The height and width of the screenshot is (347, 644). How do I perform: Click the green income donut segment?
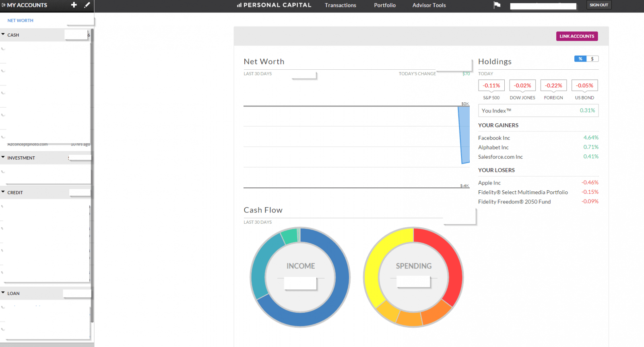click(289, 237)
